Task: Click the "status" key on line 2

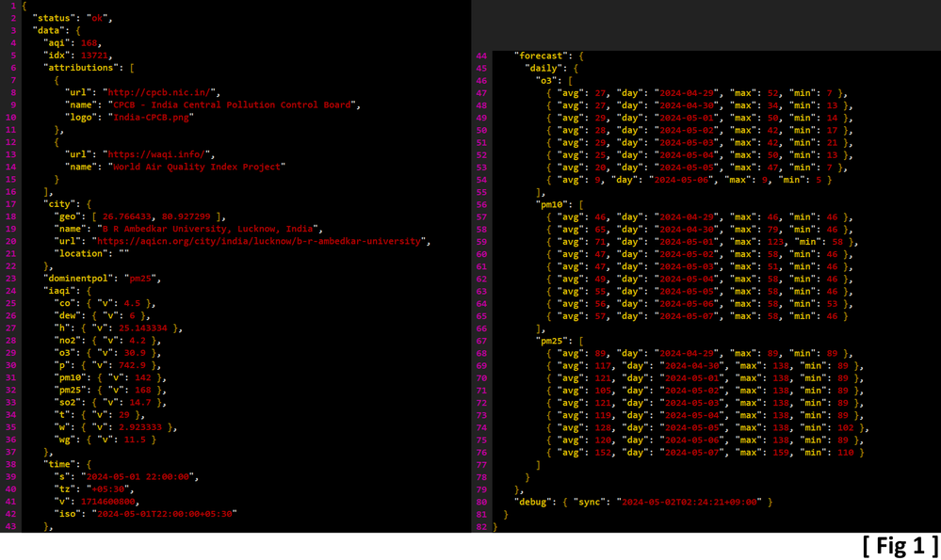Action: (x=54, y=18)
